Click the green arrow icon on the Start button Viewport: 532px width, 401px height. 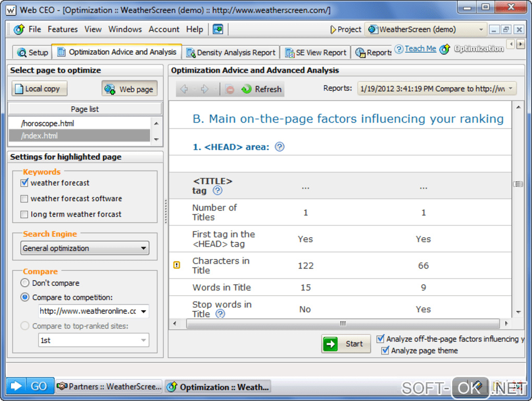(x=331, y=344)
